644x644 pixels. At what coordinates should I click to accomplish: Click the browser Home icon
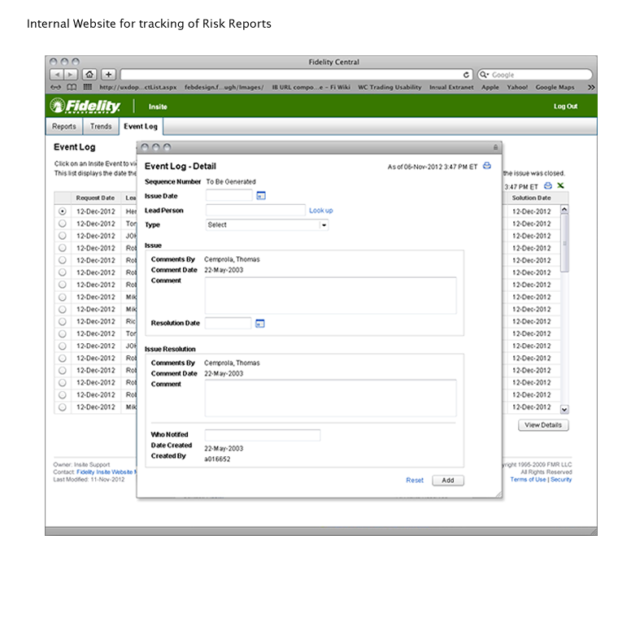click(89, 75)
